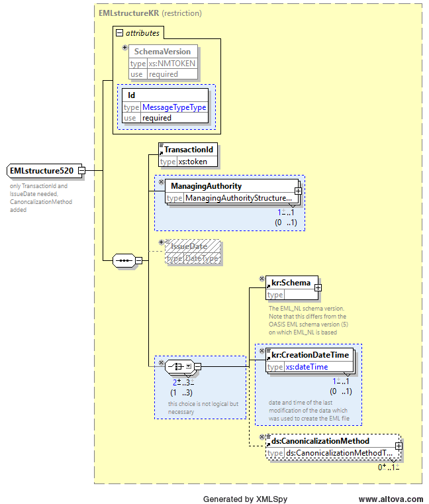Collapse the choice compositor minus box
Image resolution: width=429 pixels, height=504 pixels.
point(198,366)
